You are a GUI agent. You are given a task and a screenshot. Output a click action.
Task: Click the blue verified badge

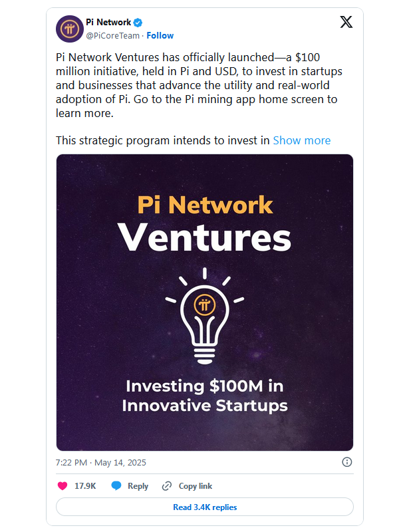[138, 23]
